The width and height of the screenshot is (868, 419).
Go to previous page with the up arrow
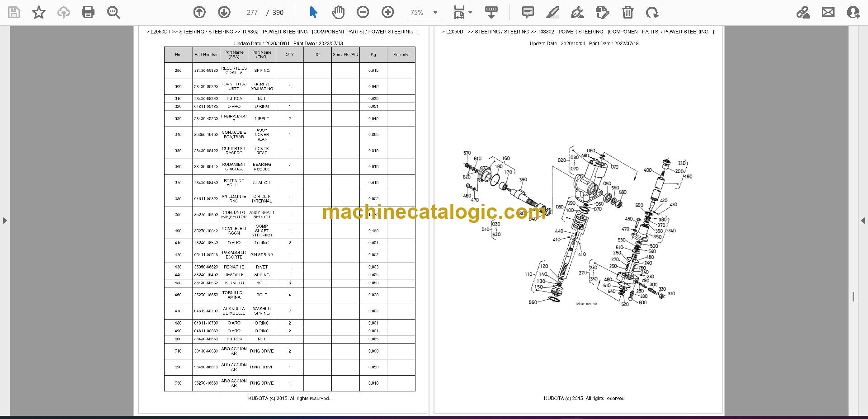(199, 12)
